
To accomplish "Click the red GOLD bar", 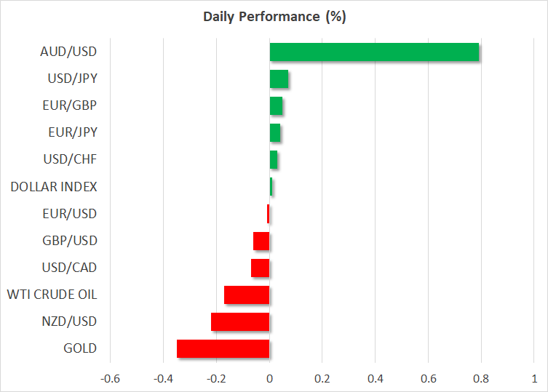I will click(x=223, y=348).
